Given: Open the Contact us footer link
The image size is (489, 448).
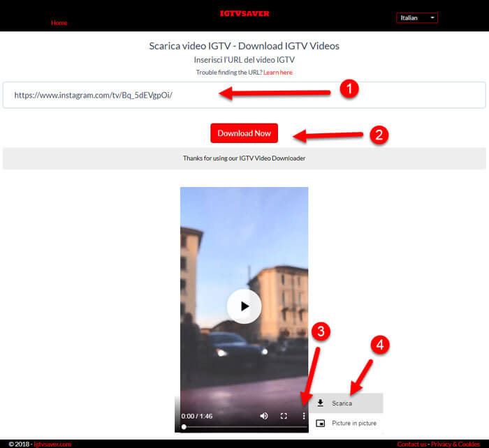Looking at the screenshot, I should (411, 444).
